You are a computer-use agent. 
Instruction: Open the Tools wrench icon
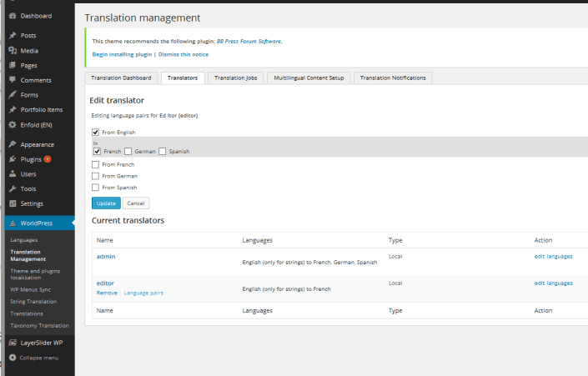(13, 188)
